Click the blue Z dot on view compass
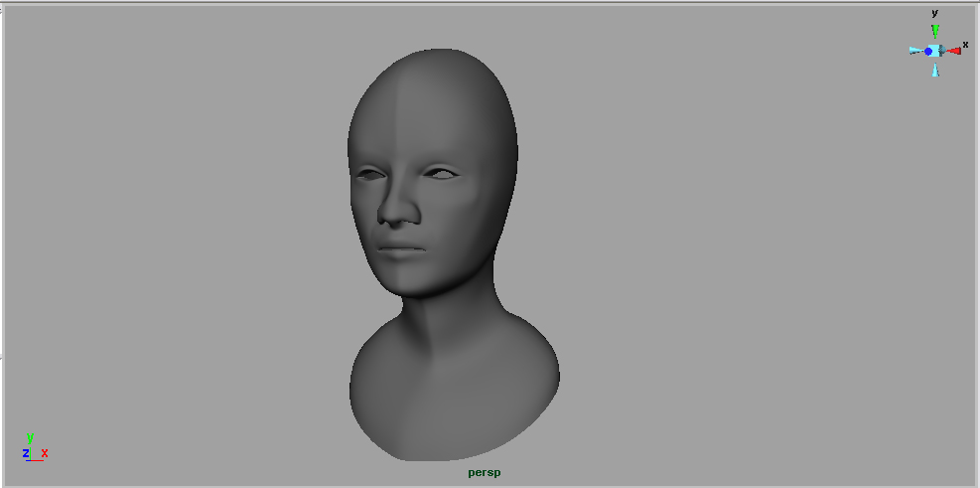The image size is (980, 488). click(x=928, y=52)
